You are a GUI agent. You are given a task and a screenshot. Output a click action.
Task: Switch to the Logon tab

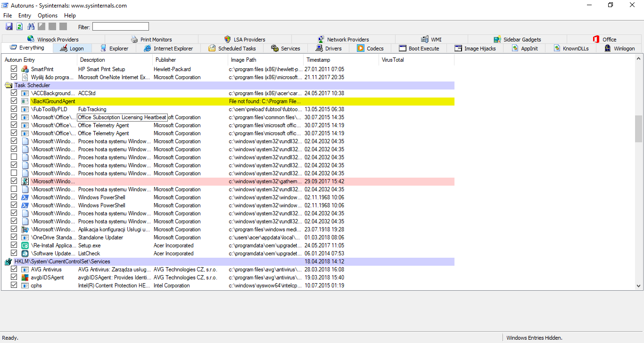tap(73, 48)
